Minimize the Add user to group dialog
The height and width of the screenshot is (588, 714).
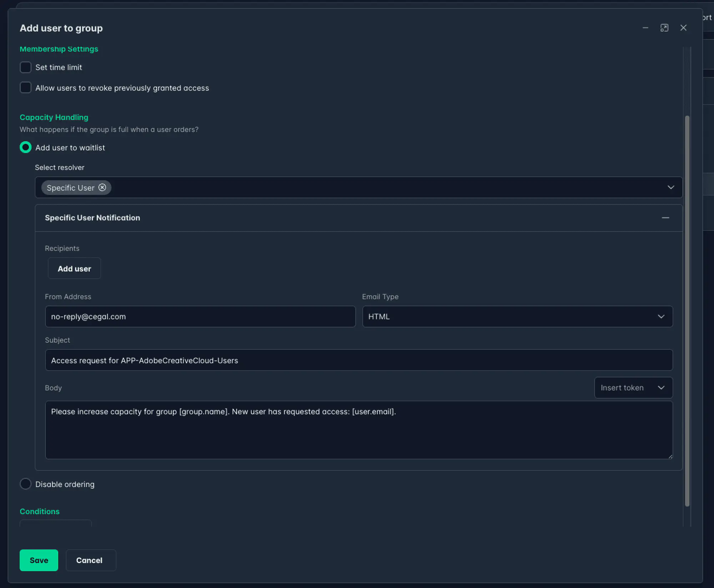[645, 28]
